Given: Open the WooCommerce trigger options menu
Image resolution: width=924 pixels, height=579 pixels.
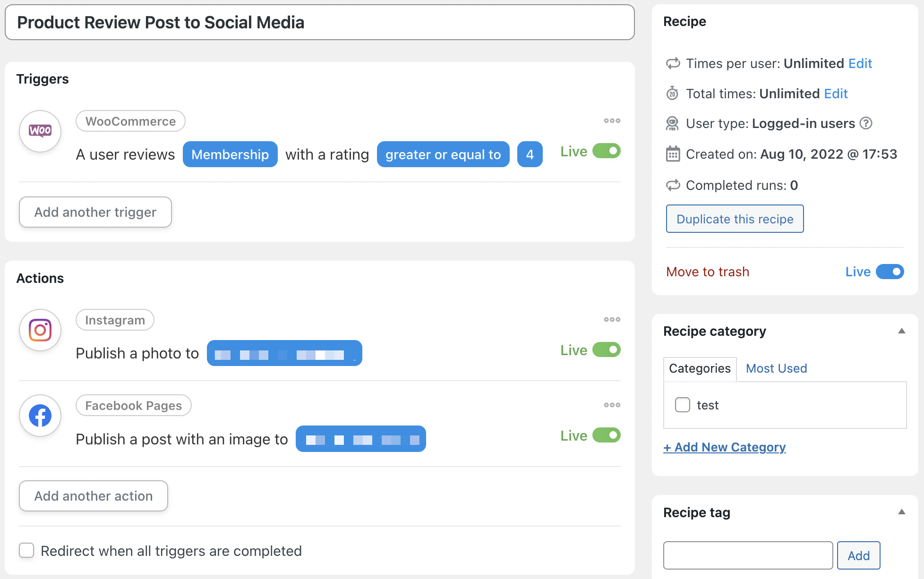Looking at the screenshot, I should [612, 121].
